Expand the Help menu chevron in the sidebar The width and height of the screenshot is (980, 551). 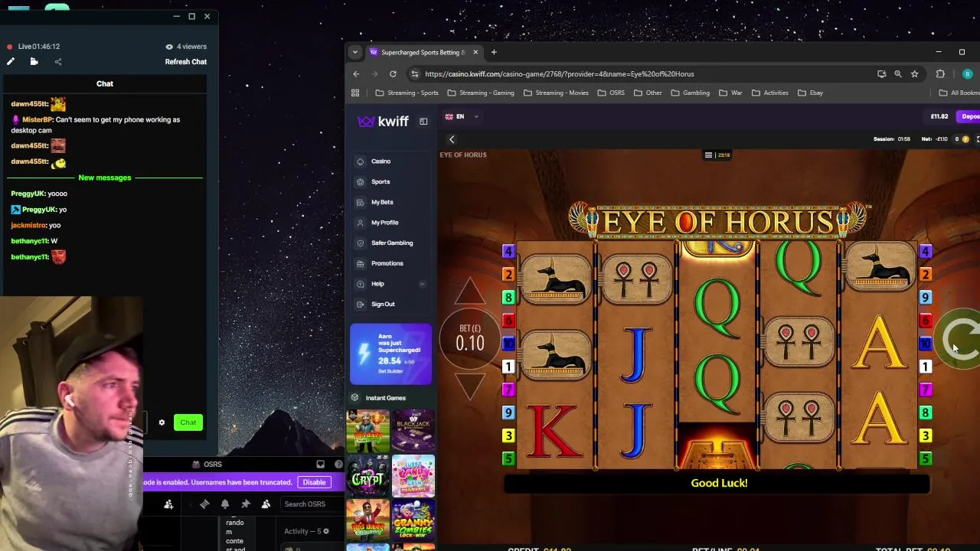422,284
